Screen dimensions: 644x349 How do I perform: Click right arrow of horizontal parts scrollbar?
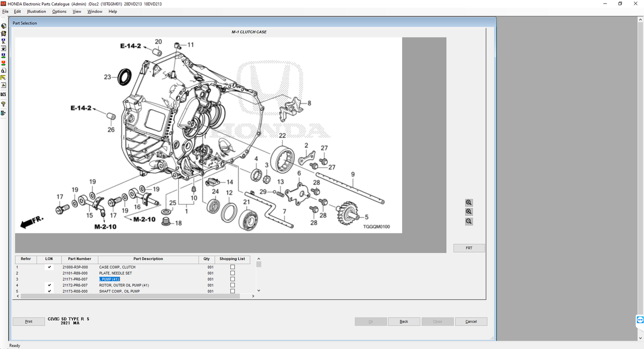[253, 296]
